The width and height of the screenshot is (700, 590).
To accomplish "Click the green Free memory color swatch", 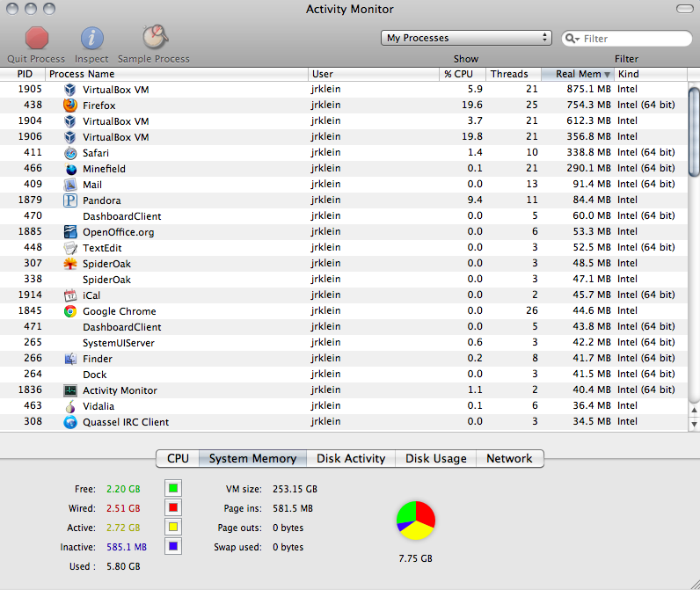I will 173,488.
